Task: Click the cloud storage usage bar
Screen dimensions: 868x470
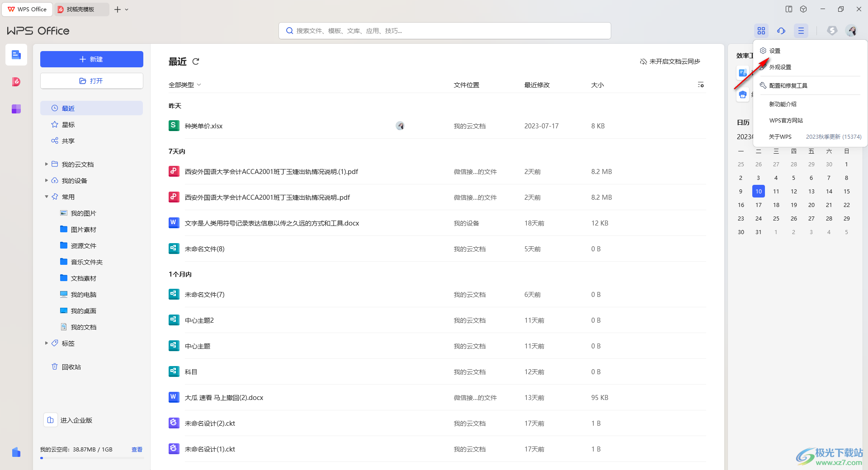Action: coord(92,458)
